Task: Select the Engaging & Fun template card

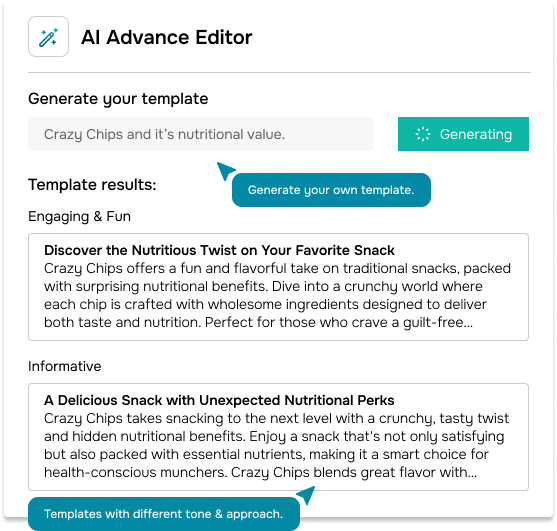Action: pyautogui.click(x=278, y=287)
